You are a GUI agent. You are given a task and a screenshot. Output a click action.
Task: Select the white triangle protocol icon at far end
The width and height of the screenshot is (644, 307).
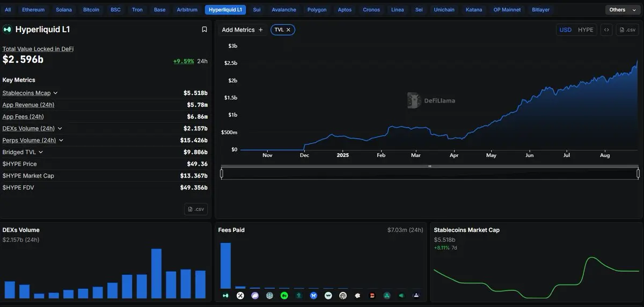click(x=416, y=296)
